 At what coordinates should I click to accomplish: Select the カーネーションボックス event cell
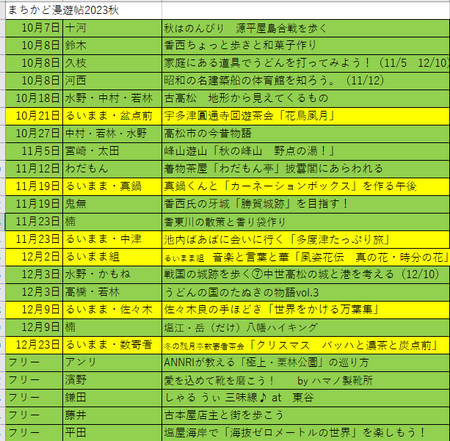click(306, 187)
